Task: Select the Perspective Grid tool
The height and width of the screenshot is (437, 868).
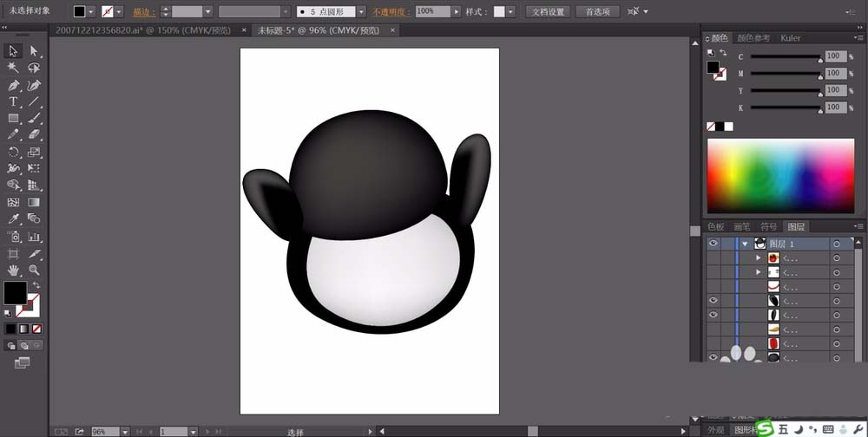Action: pyautogui.click(x=34, y=186)
